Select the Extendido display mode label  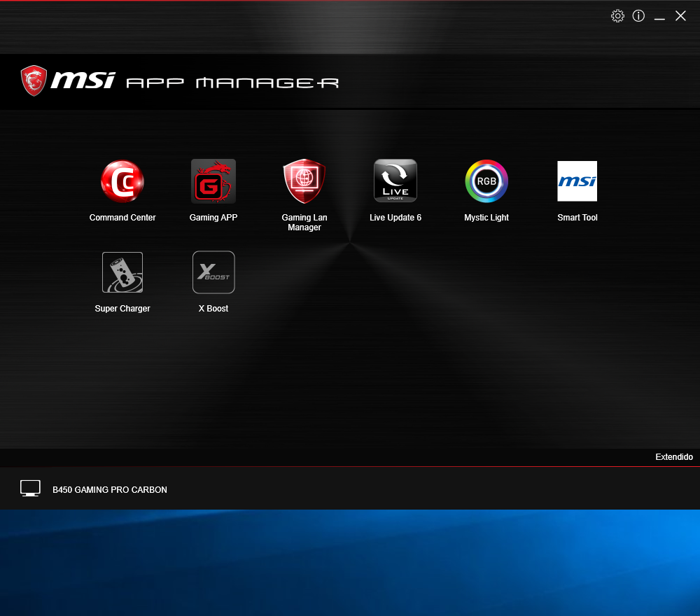(674, 456)
